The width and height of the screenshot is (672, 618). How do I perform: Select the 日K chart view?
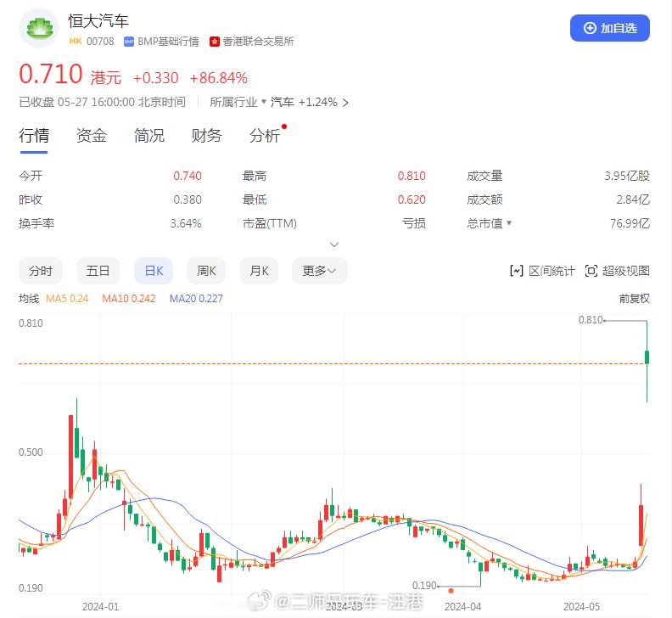(x=154, y=271)
